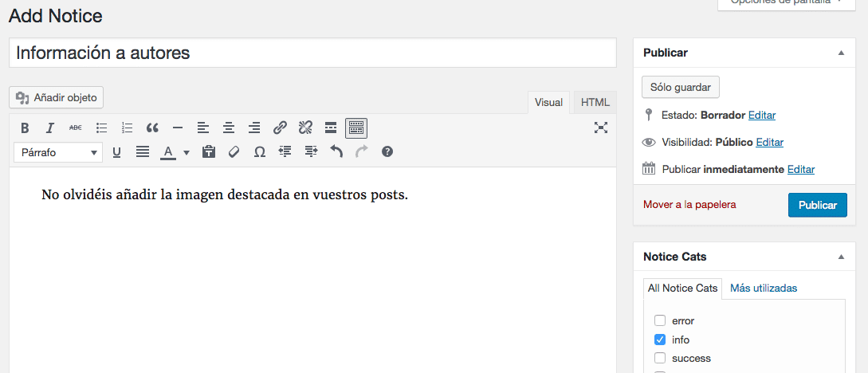Image resolution: width=868 pixels, height=373 pixels.
Task: Align text right
Action: coord(254,128)
